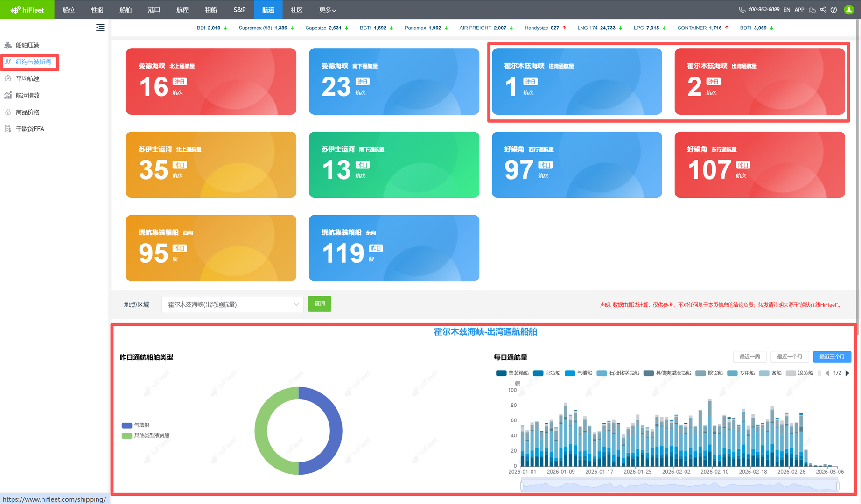Screen dimensions: 861x504
Task: Go to next legend page arrow
Action: [847, 373]
